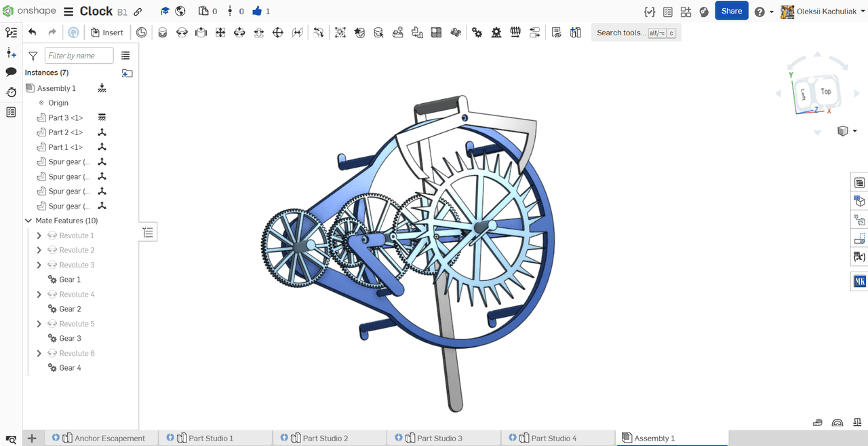868x446 pixels.
Task: Open the Help dropdown menu
Action: [764, 12]
